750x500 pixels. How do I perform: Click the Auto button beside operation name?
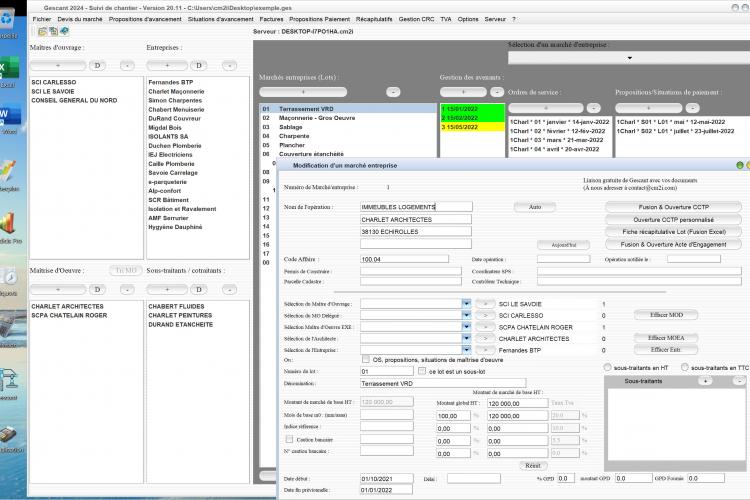point(535,207)
